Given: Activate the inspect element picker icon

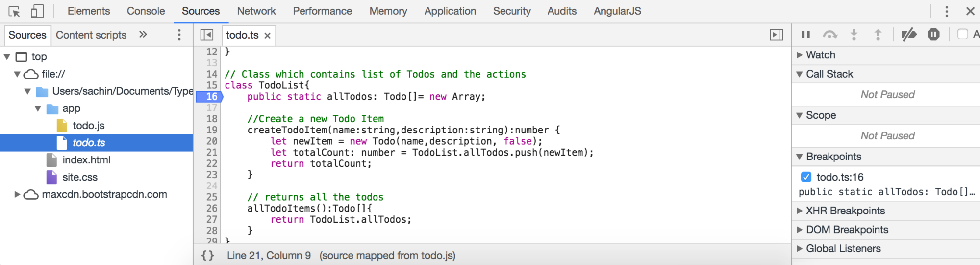Looking at the screenshot, I should pos(14,11).
